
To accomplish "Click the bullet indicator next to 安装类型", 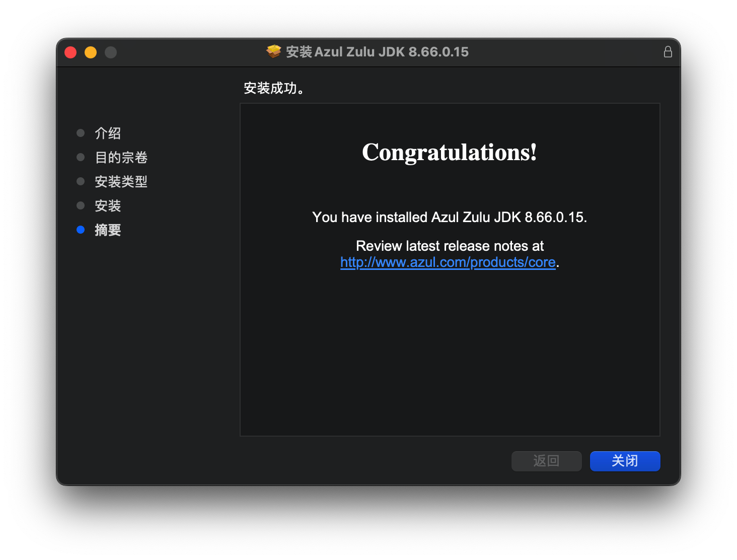I will pos(81,181).
